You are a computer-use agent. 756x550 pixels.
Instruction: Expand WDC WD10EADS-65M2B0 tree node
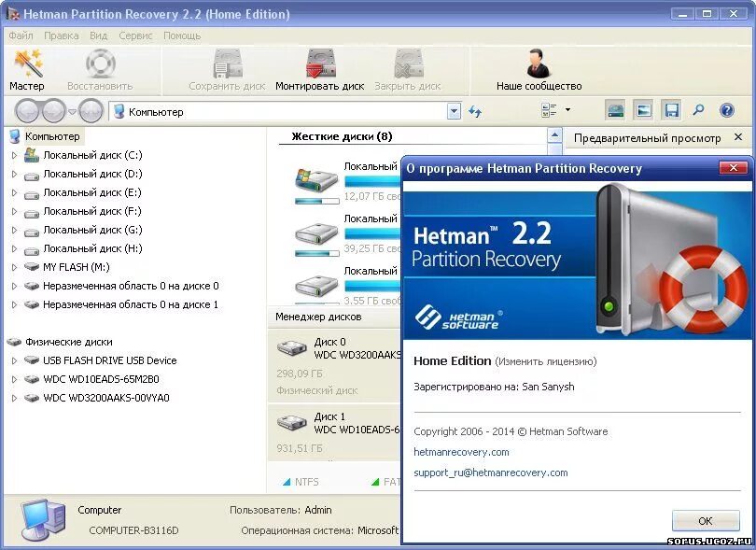pyautogui.click(x=14, y=380)
